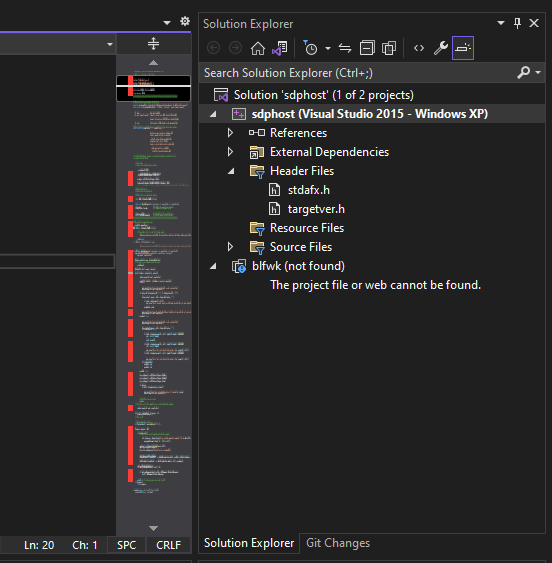
Task: Switch to the Git Changes tab
Action: pyautogui.click(x=338, y=543)
